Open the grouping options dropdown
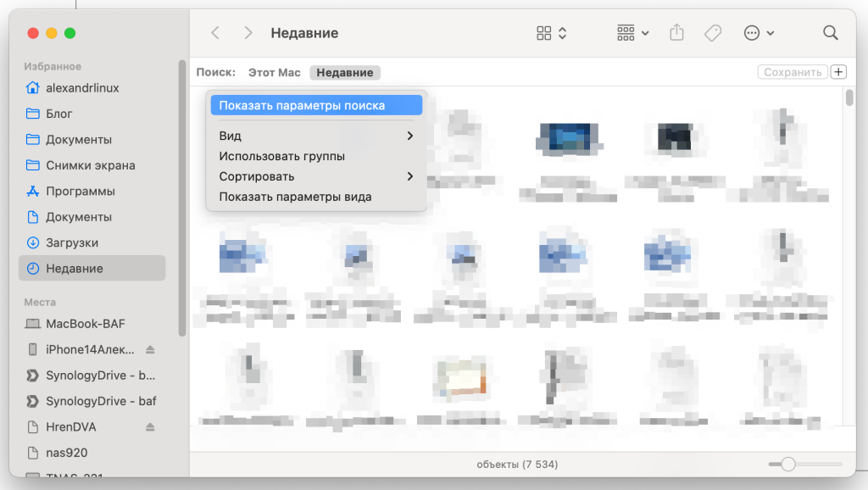This screenshot has width=868, height=490. (x=632, y=33)
